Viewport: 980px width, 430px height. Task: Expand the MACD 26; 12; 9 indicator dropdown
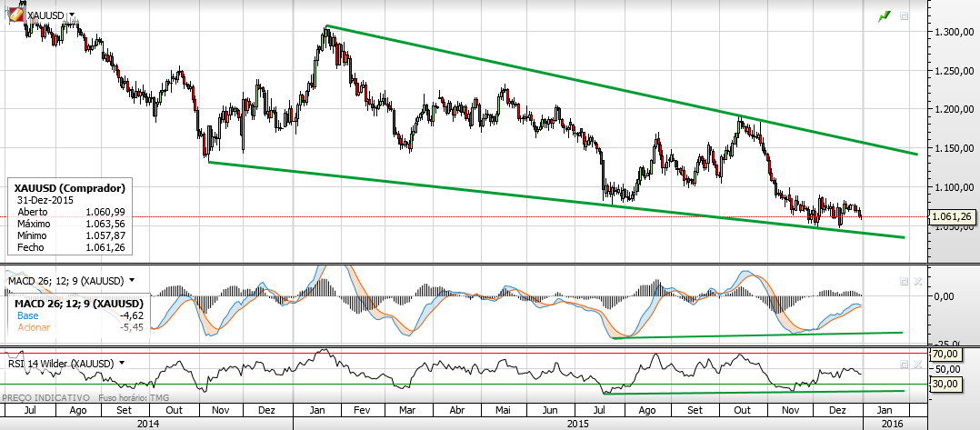pos(132,281)
